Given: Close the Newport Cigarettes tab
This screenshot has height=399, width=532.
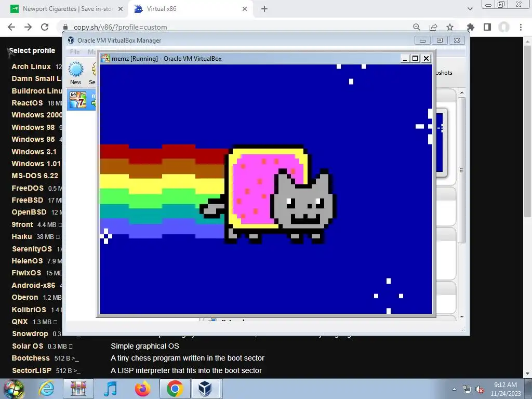Looking at the screenshot, I should coord(120,9).
